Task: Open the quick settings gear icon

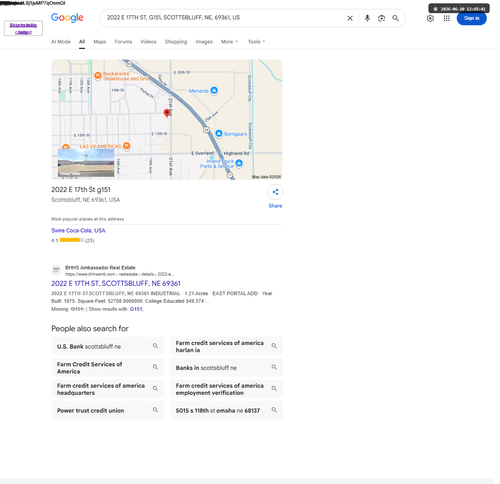Action: [430, 18]
